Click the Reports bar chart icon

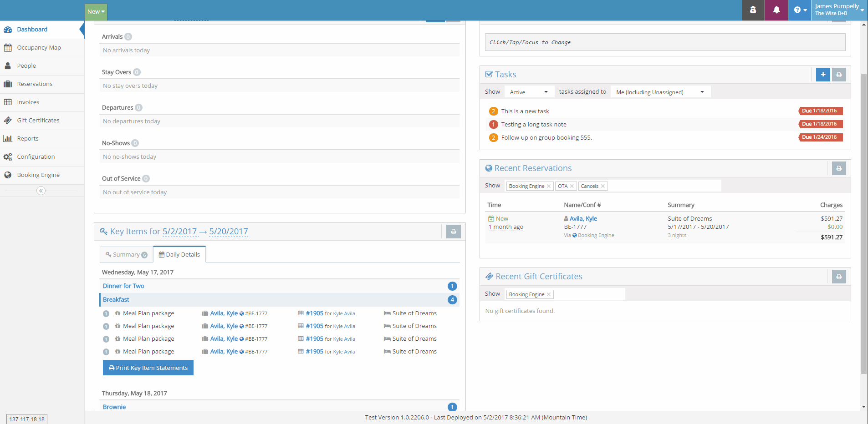tap(8, 139)
